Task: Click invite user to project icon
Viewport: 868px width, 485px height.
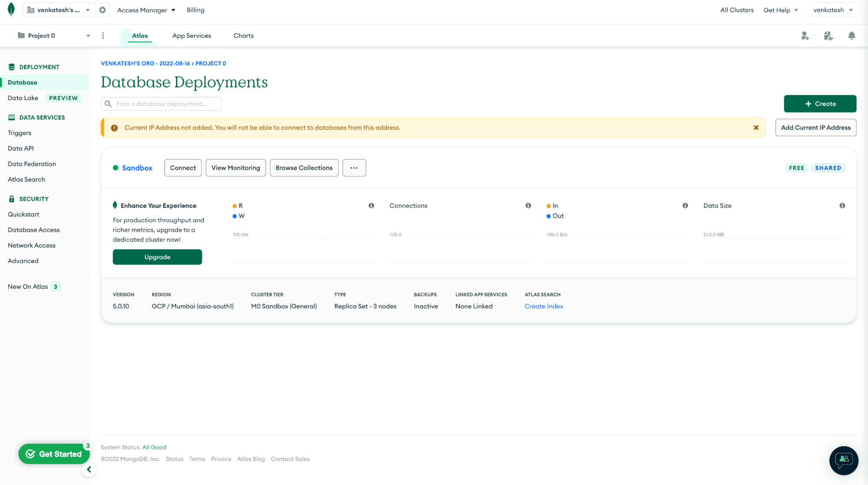Action: [x=805, y=36]
